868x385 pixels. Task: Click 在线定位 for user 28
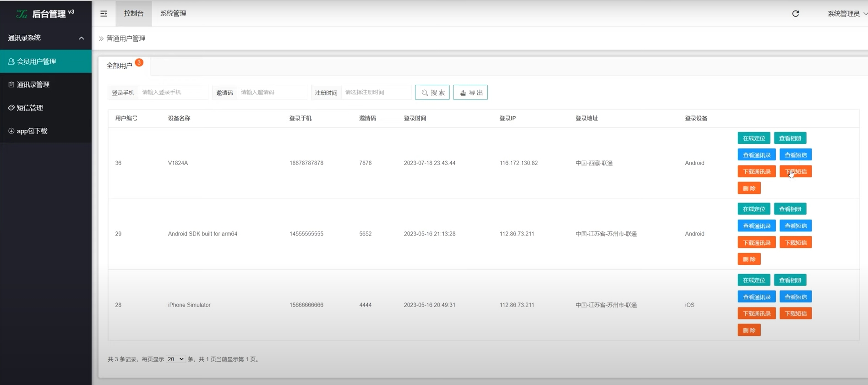(x=754, y=280)
